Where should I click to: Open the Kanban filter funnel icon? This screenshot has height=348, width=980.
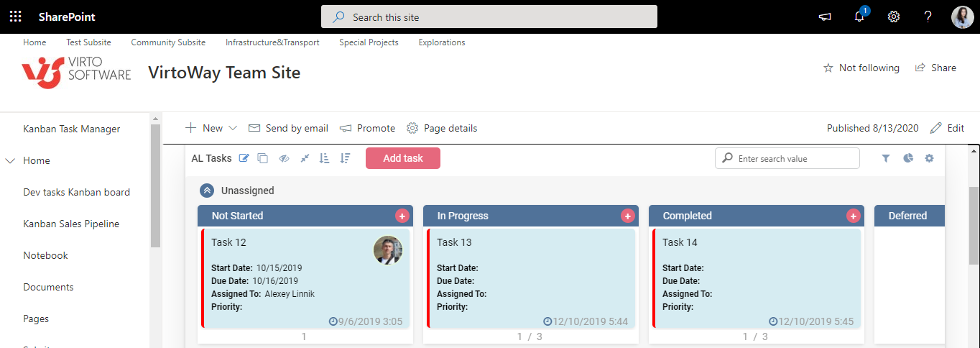(886, 158)
